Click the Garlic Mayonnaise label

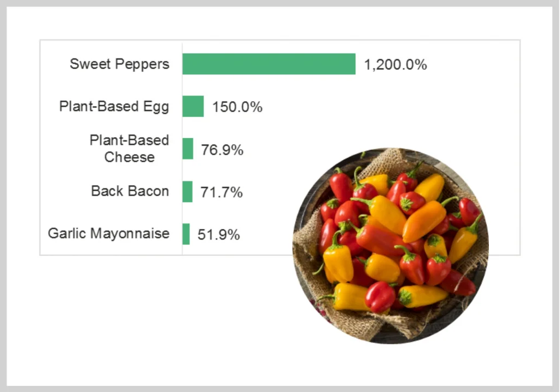tap(109, 233)
